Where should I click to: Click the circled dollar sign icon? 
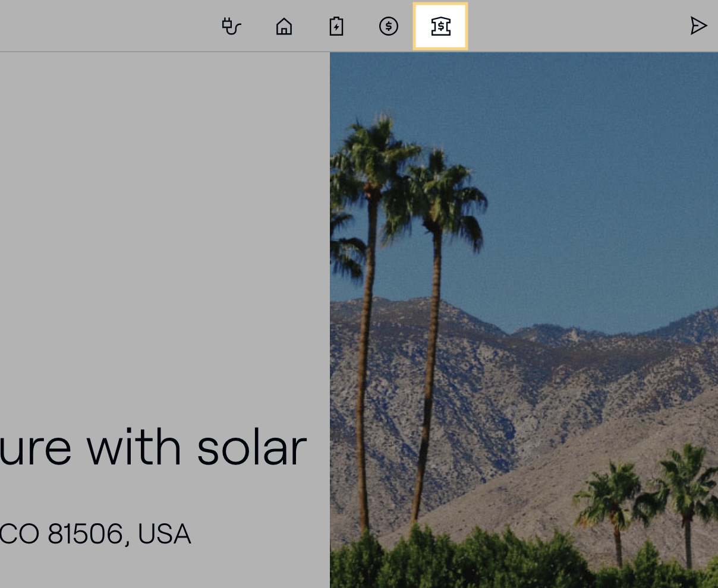coord(389,26)
